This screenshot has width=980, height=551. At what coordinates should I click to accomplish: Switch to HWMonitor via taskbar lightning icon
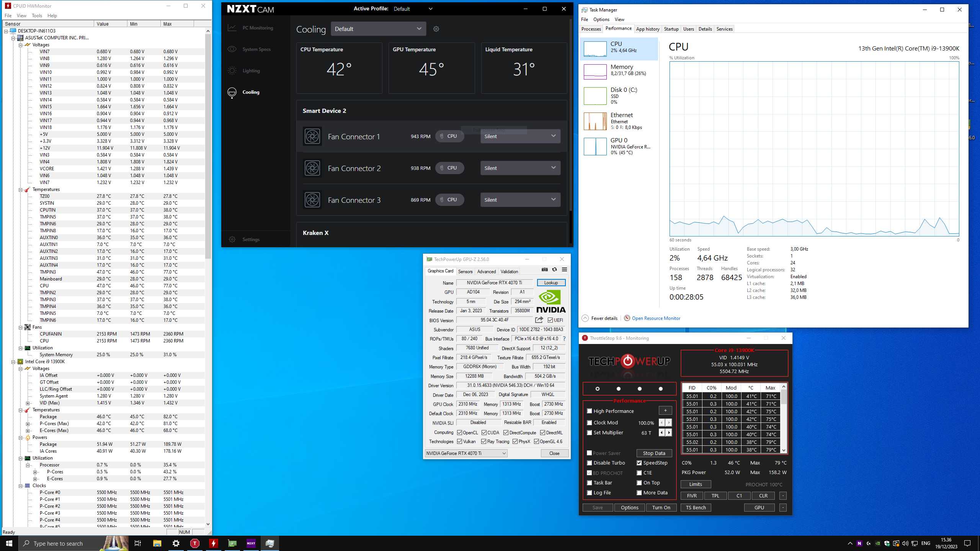pos(214,543)
